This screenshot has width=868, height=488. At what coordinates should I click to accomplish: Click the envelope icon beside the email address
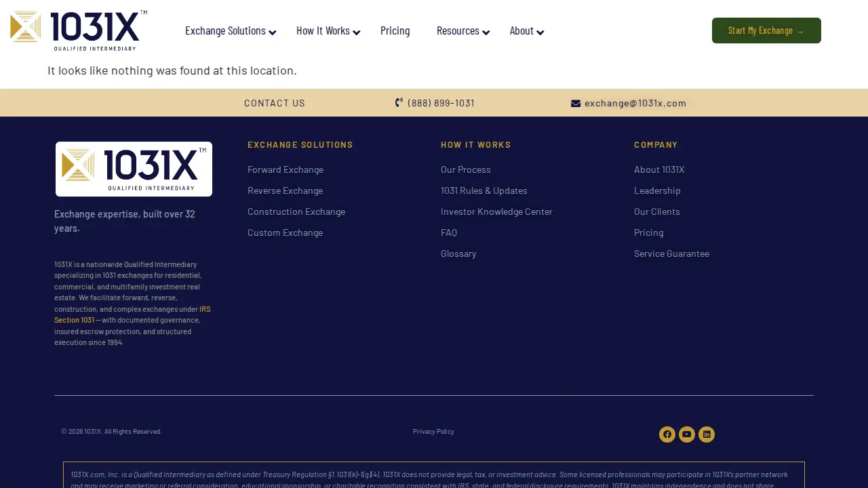coord(576,103)
